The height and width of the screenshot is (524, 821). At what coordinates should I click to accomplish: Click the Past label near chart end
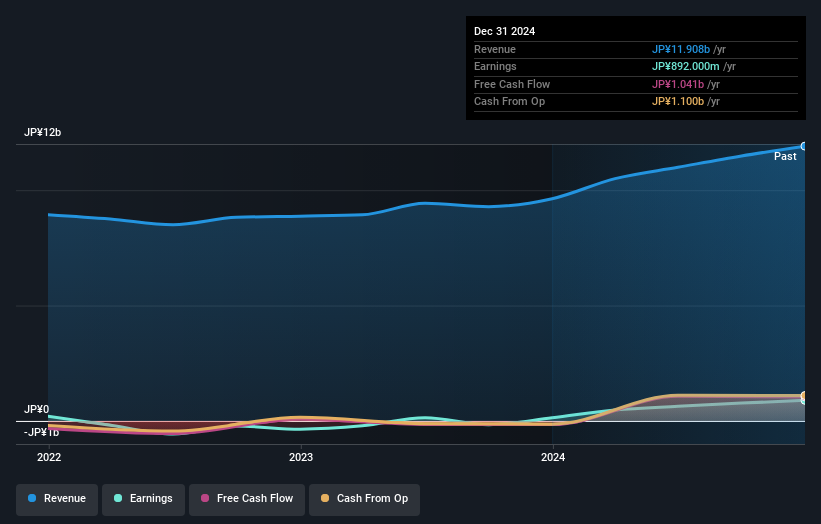click(785, 157)
